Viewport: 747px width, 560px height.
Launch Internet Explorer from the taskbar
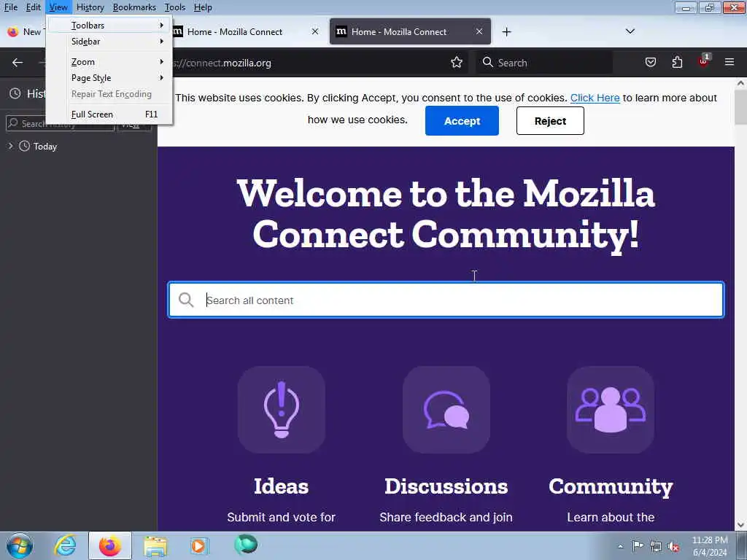65,545
